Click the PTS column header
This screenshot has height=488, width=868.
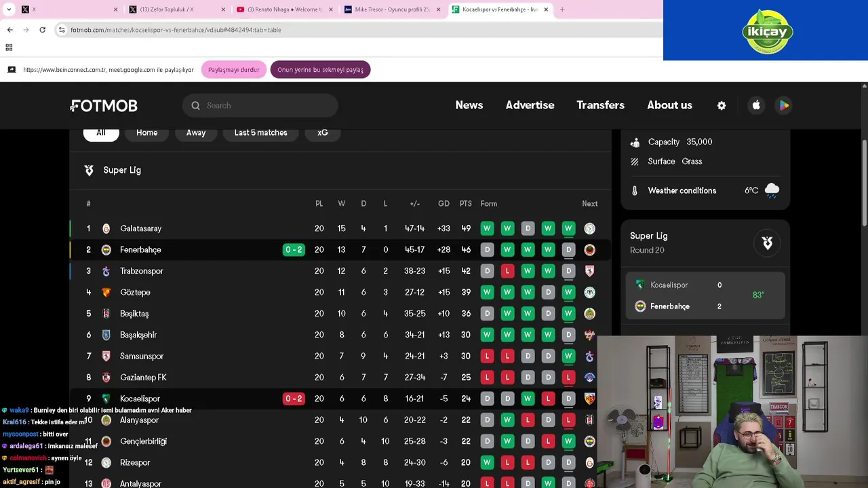(465, 203)
